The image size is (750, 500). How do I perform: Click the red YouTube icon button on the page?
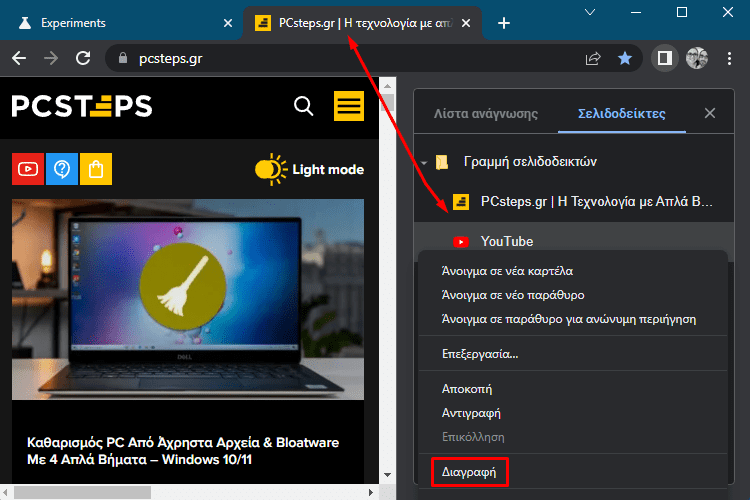point(28,169)
